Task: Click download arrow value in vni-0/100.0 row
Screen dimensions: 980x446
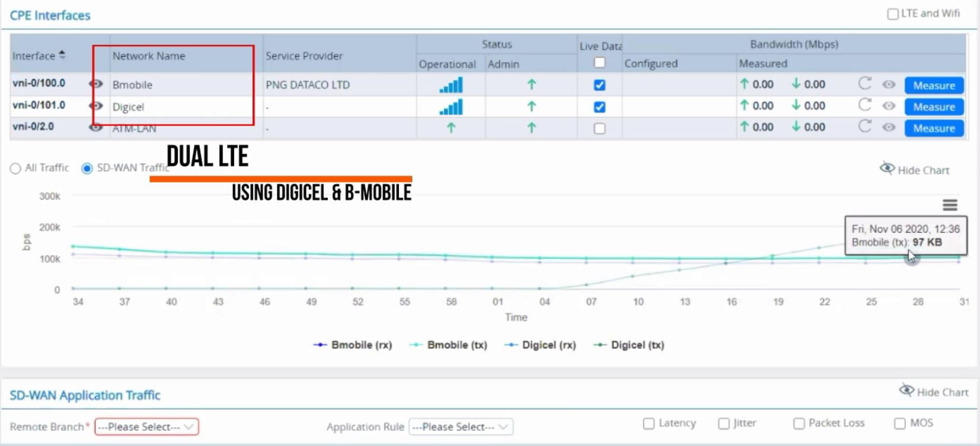Action: [x=808, y=84]
